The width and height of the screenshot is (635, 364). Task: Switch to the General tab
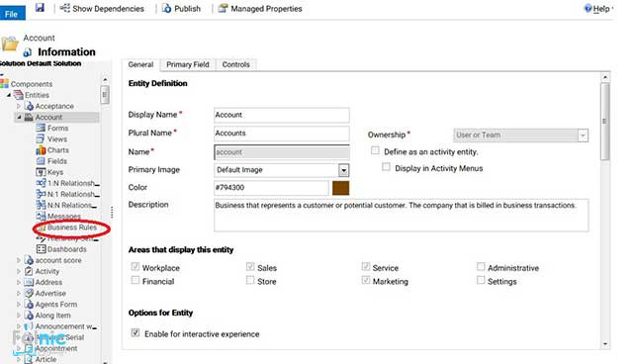140,64
